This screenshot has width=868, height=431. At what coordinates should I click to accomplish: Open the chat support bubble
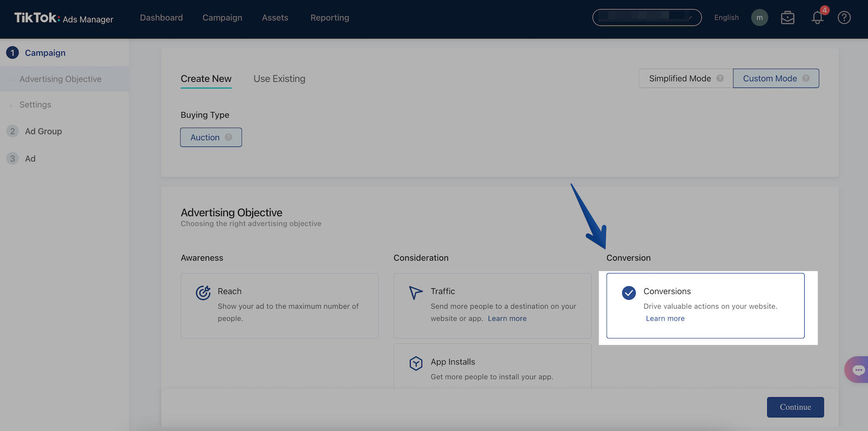click(858, 370)
